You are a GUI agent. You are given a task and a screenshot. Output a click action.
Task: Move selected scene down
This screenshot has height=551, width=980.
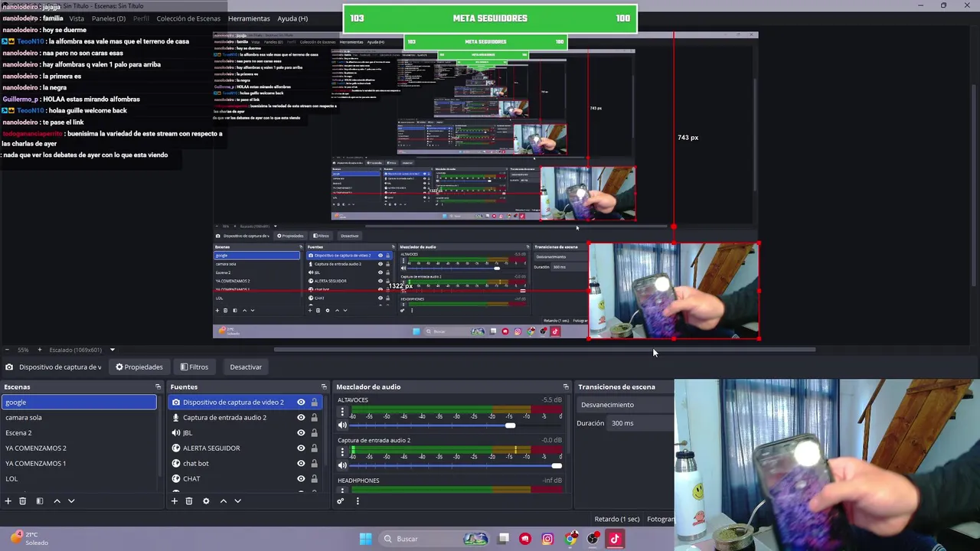(x=71, y=501)
